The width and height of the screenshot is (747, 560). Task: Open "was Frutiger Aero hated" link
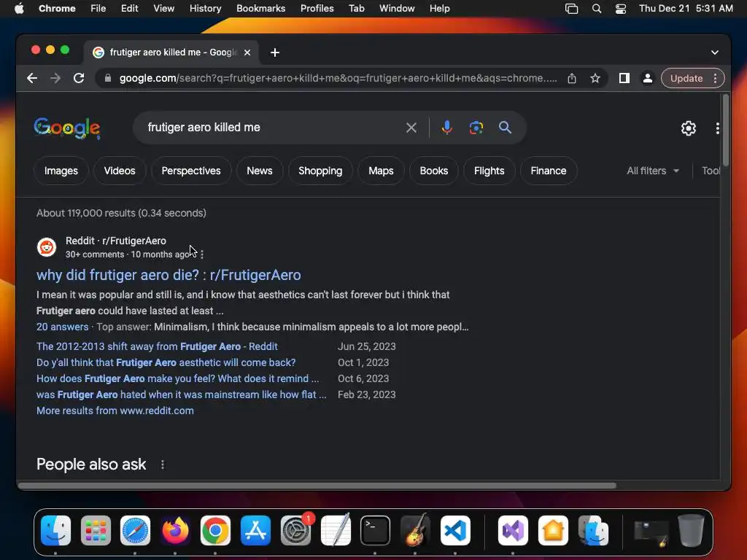click(x=182, y=394)
